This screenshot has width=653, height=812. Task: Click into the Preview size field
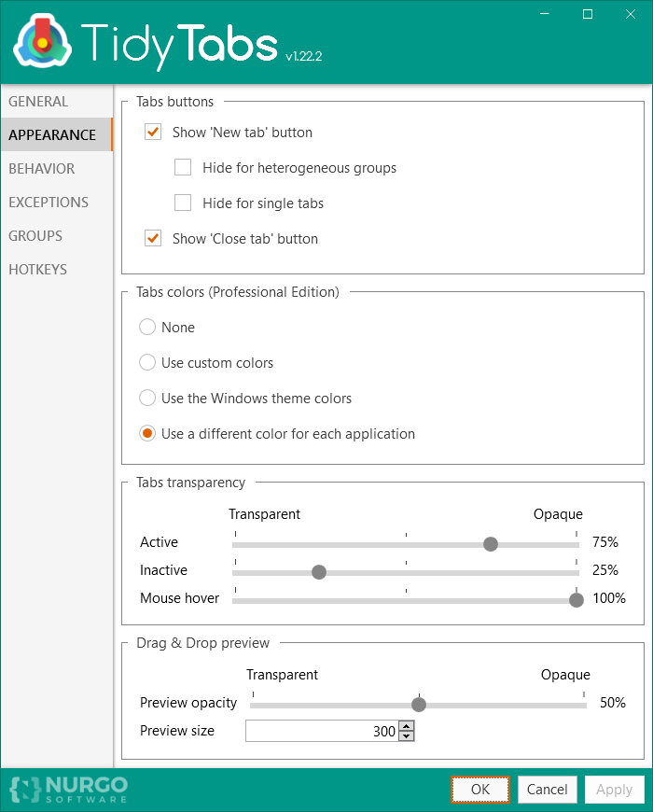[322, 731]
